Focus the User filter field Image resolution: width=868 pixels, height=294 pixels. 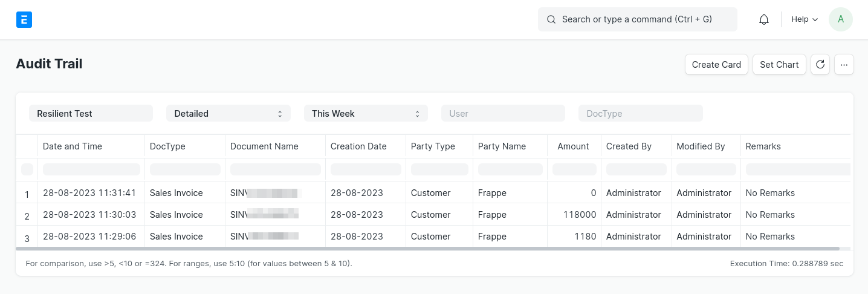503,113
